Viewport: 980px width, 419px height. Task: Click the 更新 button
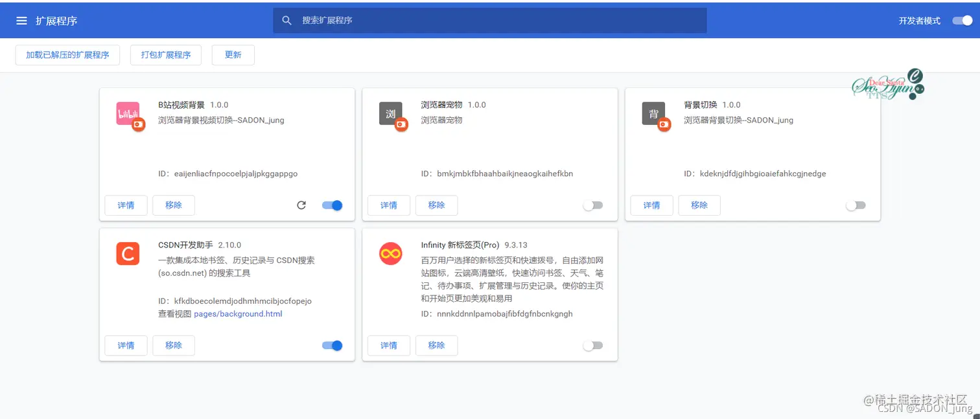tap(233, 54)
